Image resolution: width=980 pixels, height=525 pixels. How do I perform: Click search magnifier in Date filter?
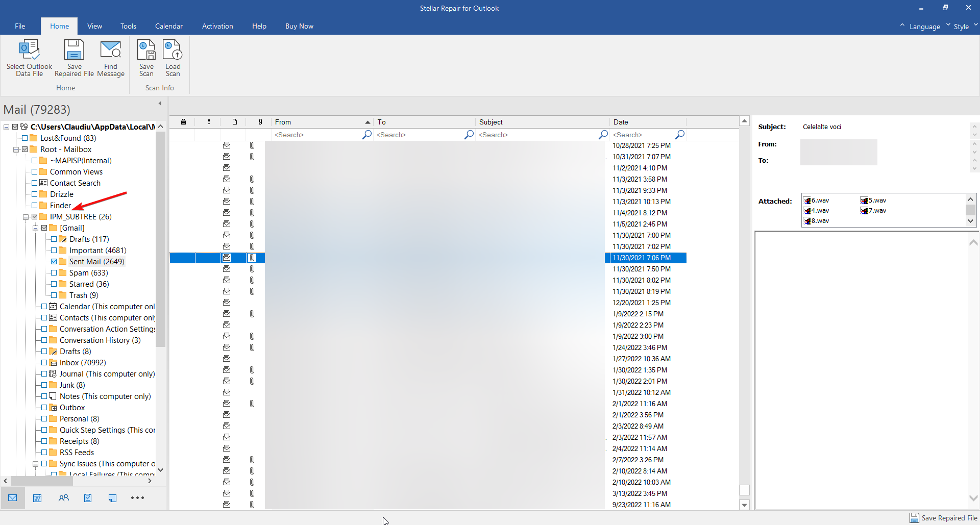[x=679, y=135]
